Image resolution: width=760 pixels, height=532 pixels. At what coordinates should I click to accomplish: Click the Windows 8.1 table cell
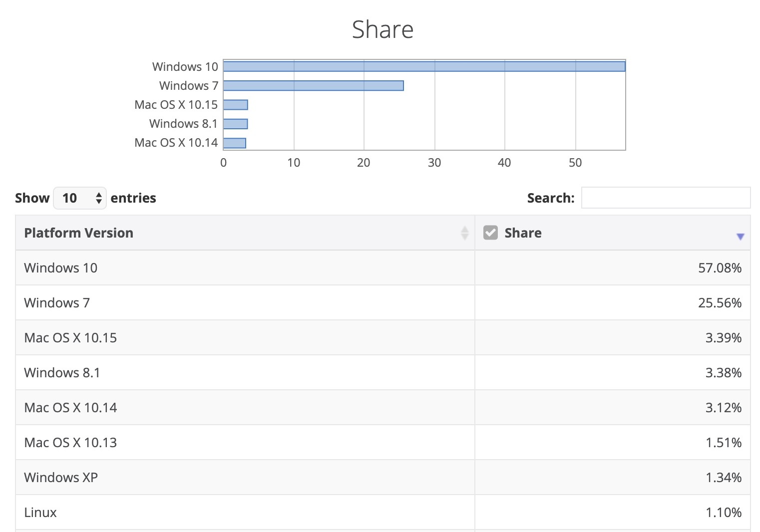point(62,373)
